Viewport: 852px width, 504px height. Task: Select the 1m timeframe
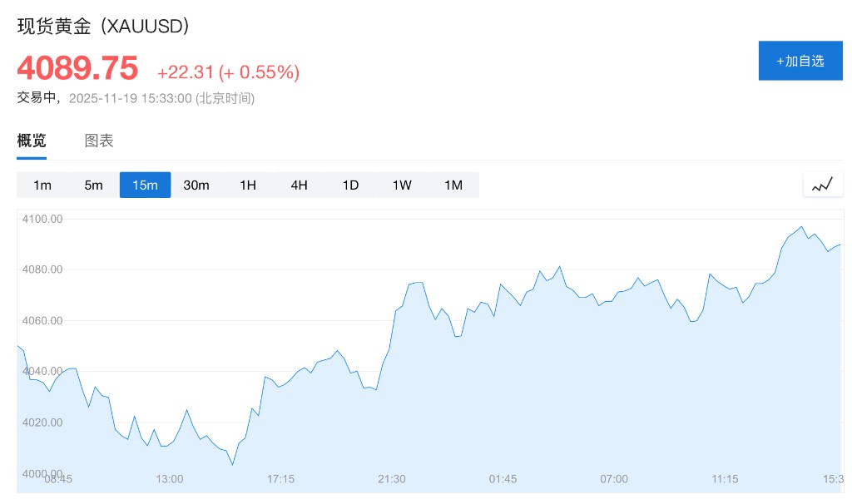coord(42,185)
